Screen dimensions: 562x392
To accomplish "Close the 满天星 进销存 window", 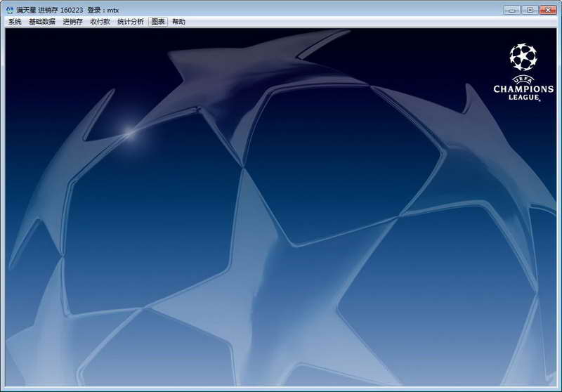I will [x=548, y=10].
